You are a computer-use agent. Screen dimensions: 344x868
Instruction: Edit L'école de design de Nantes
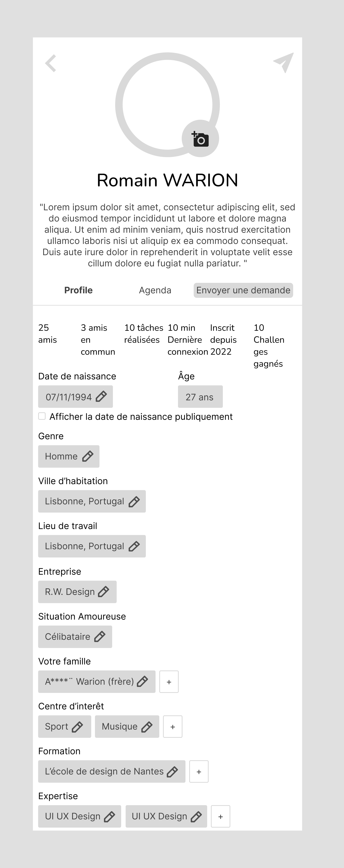[x=172, y=771]
